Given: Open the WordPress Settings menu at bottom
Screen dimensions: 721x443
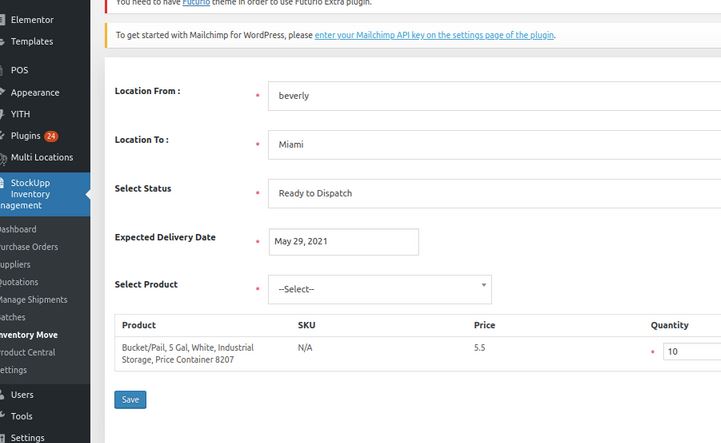Looking at the screenshot, I should (28, 437).
